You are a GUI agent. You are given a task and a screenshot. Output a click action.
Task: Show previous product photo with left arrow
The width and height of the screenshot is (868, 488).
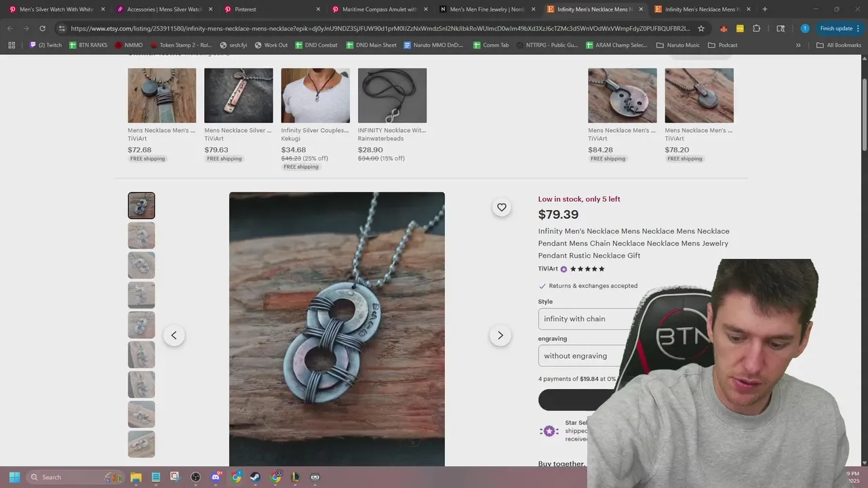click(174, 335)
